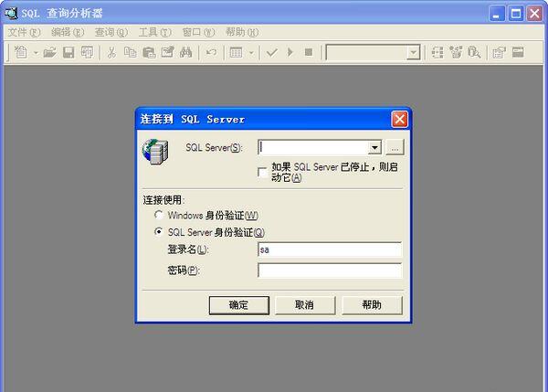Click the 确定 button
Viewport: 548px width, 392px height.
[x=239, y=305]
